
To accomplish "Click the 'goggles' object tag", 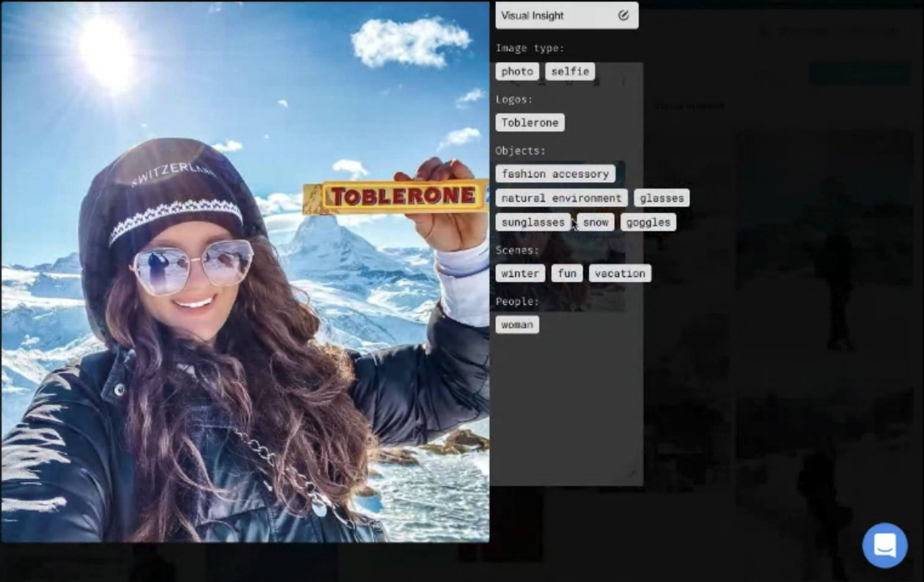I will click(648, 223).
